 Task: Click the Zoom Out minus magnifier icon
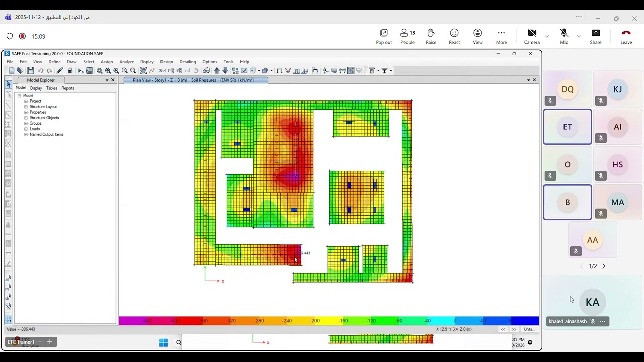coord(133,71)
